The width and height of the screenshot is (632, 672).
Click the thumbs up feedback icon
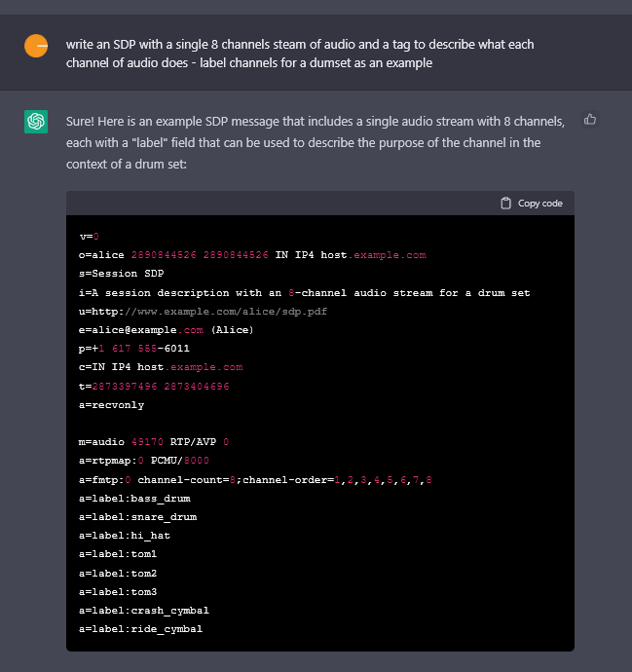pos(590,119)
